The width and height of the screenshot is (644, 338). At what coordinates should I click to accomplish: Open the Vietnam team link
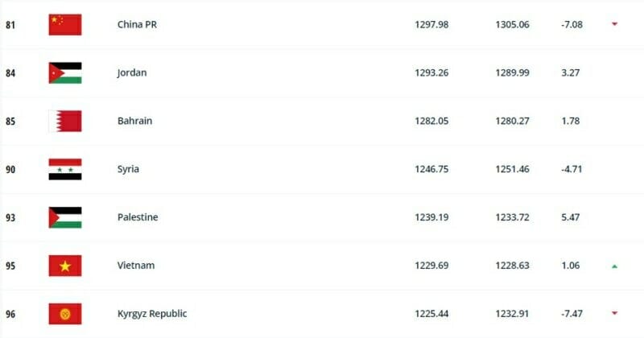click(x=136, y=266)
